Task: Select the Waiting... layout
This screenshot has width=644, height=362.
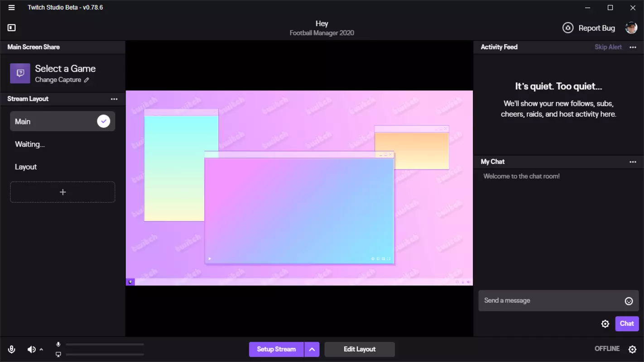Action: tap(62, 144)
